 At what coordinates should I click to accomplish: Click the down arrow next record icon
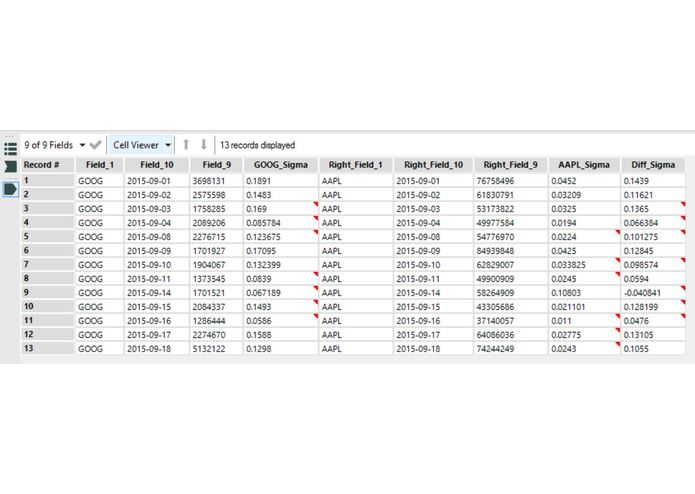click(203, 145)
